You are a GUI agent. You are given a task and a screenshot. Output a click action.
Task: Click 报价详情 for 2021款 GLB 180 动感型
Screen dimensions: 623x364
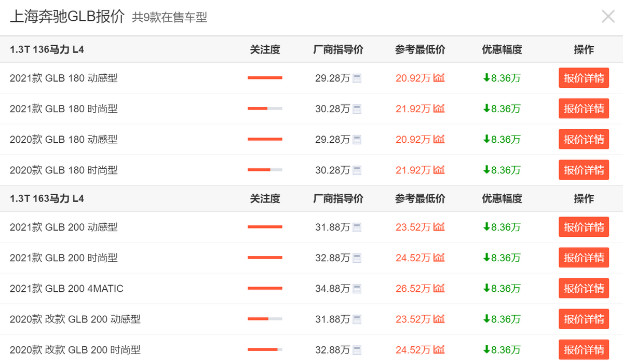point(584,78)
